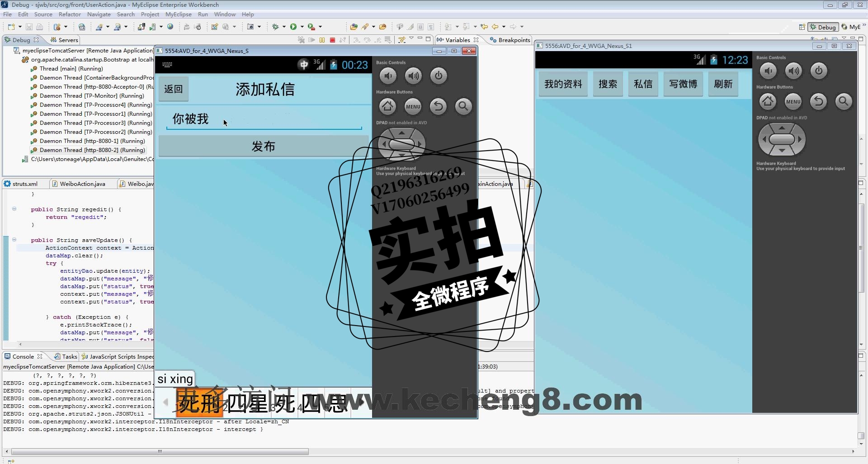Click the Save toolbar icon
The height and width of the screenshot is (464, 868).
coord(29,27)
